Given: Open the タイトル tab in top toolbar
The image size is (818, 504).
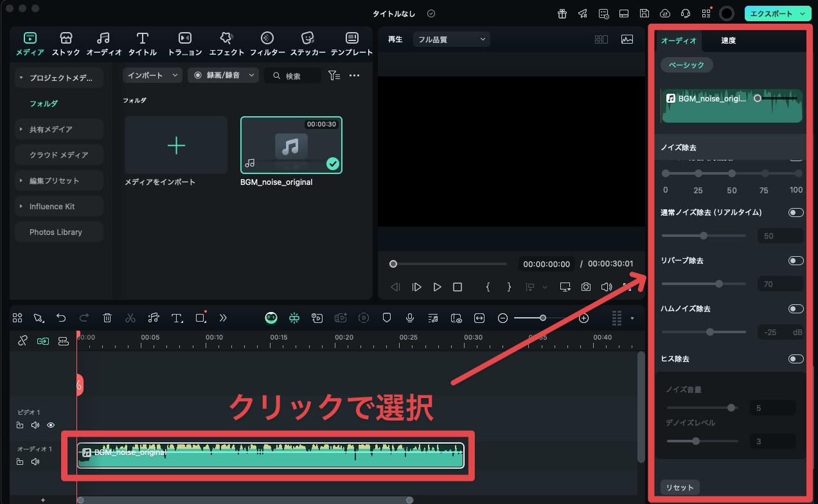Looking at the screenshot, I should click(x=143, y=44).
